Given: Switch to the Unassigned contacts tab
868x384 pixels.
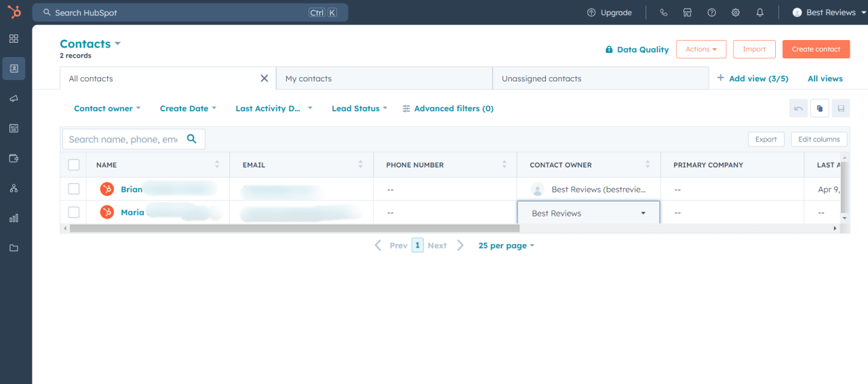Looking at the screenshot, I should pos(600,79).
